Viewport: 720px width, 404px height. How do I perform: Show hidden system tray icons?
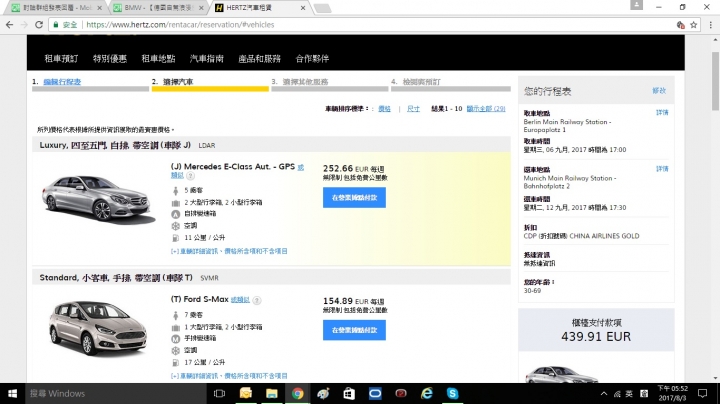[604, 394]
